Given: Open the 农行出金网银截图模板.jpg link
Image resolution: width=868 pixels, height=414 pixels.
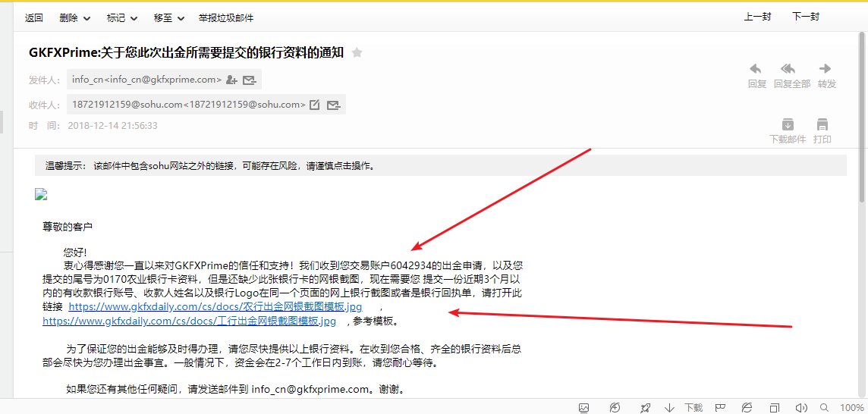Looking at the screenshot, I should (x=215, y=306).
